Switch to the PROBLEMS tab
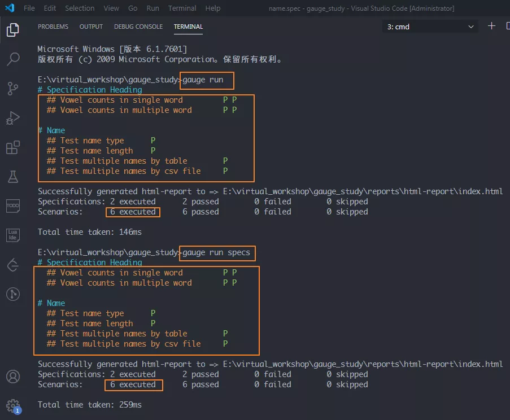Viewport: 510px width, 420px height. click(53, 27)
